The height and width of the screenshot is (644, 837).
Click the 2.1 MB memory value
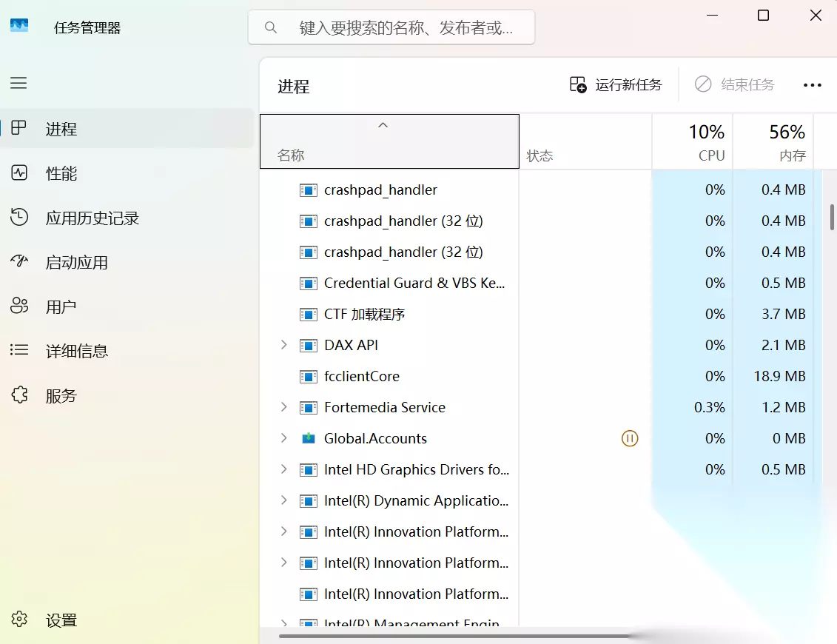click(784, 345)
